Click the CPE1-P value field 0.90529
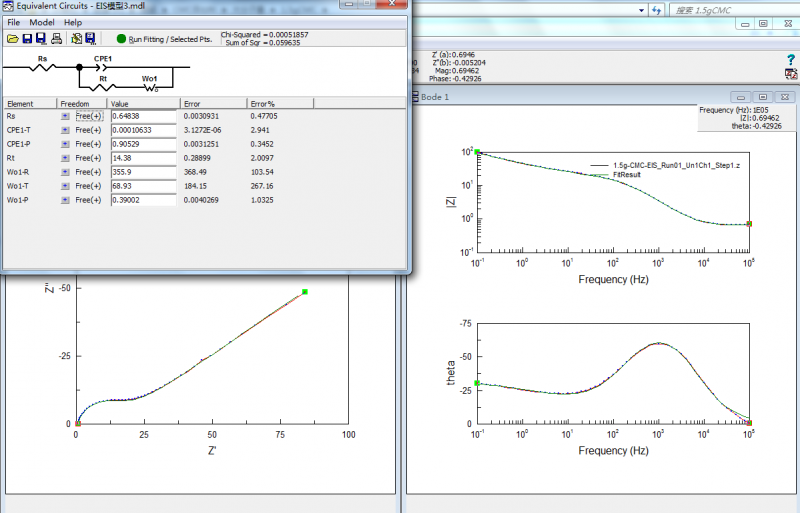800x513 pixels. (x=143, y=144)
